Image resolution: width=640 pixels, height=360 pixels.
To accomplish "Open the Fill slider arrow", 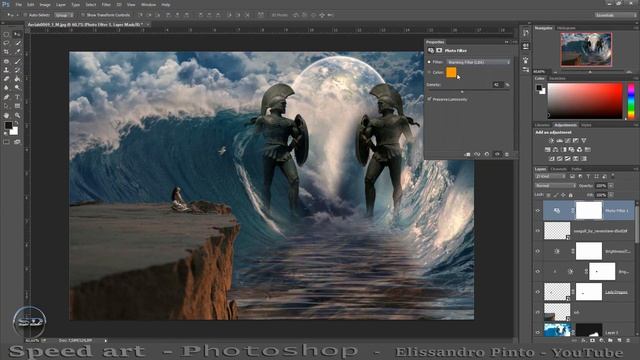I will [x=611, y=195].
